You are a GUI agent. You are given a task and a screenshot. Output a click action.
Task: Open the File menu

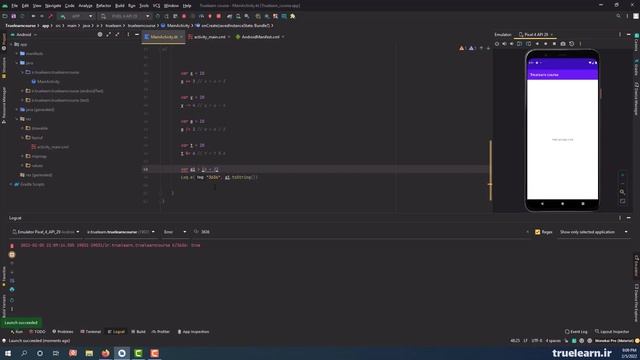pyautogui.click(x=14, y=6)
